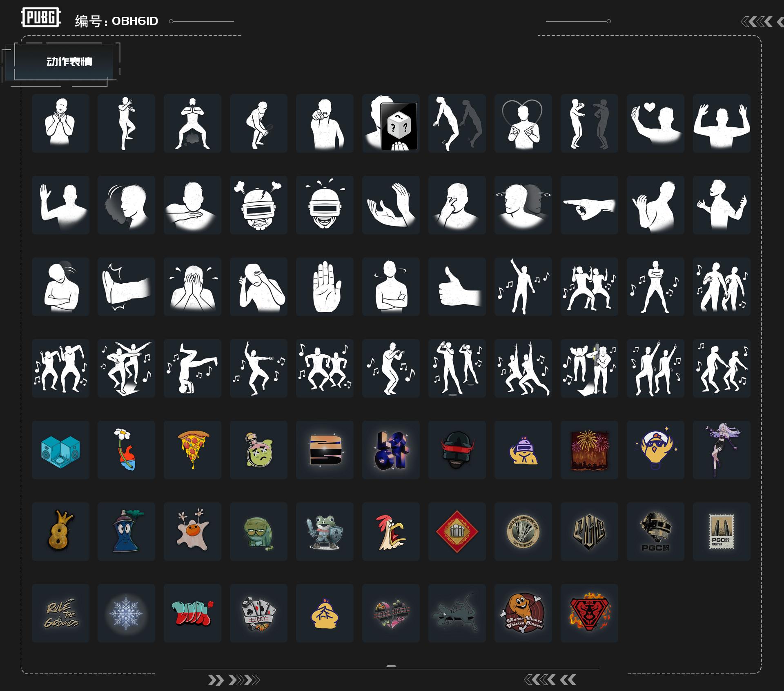784x691 pixels.
Task: Click the clapping hands emote
Action: tap(391, 205)
